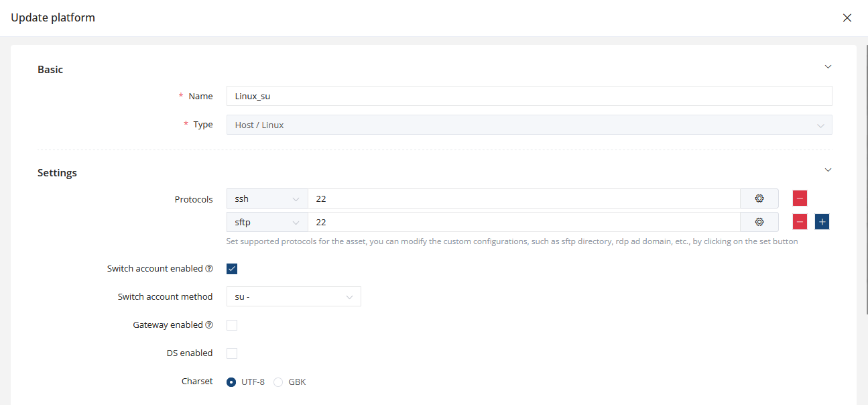This screenshot has width=868, height=405.
Task: Enable the Gateway enabled checkbox
Action: click(x=232, y=325)
